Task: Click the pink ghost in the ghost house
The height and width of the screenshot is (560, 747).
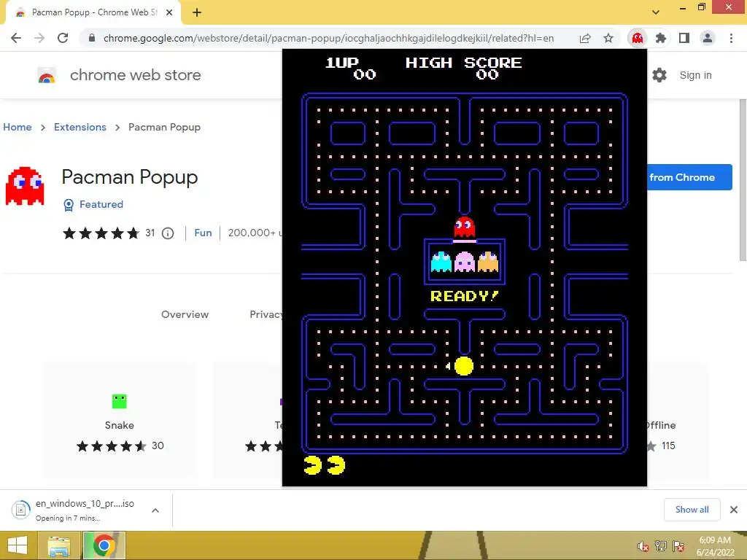Action: point(465,262)
